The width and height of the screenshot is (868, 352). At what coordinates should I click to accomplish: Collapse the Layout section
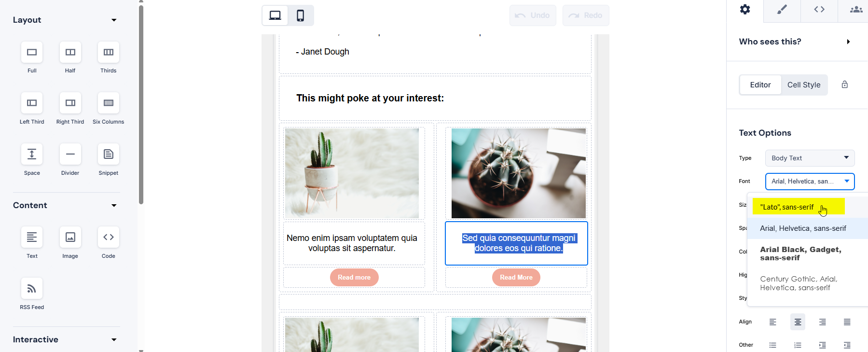coord(114,20)
